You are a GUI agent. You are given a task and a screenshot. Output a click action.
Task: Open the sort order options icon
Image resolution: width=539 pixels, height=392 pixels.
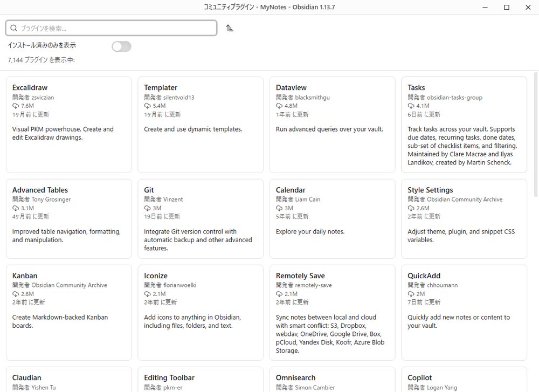tap(230, 28)
